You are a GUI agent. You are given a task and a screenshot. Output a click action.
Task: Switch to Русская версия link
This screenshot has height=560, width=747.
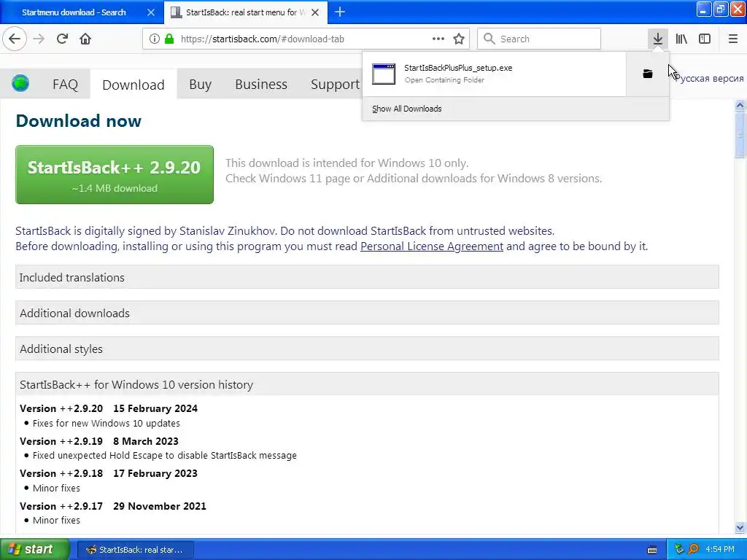(709, 79)
